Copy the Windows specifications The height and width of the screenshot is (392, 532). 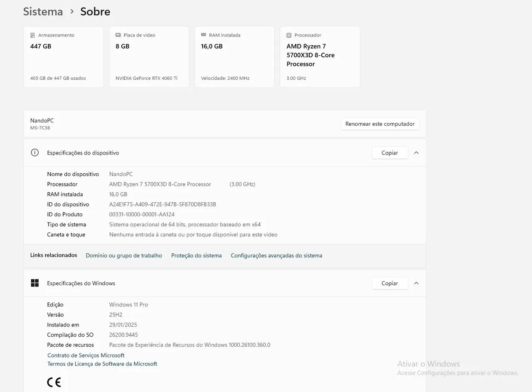coord(390,283)
